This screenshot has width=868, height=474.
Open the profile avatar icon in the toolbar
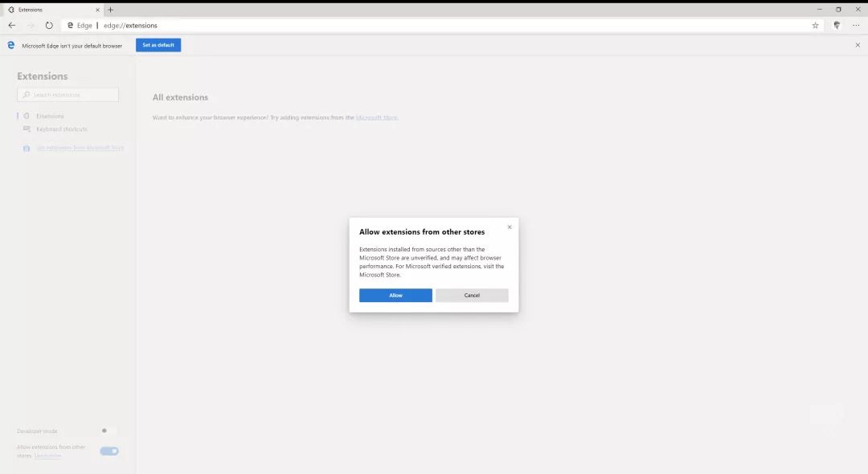pos(837,26)
